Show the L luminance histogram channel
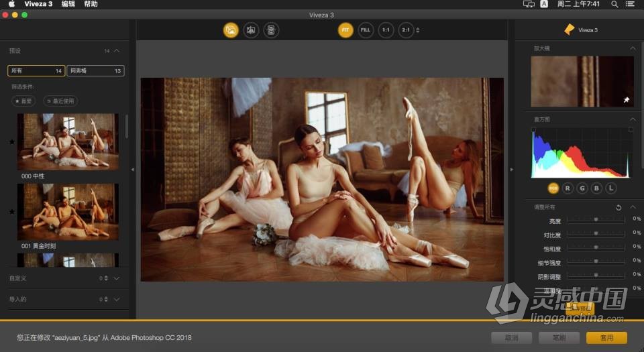 pyautogui.click(x=611, y=188)
